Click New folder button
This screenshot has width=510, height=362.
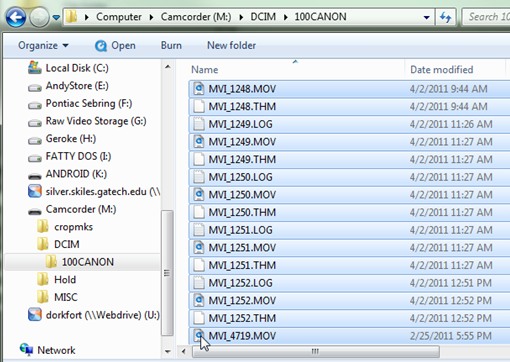231,45
